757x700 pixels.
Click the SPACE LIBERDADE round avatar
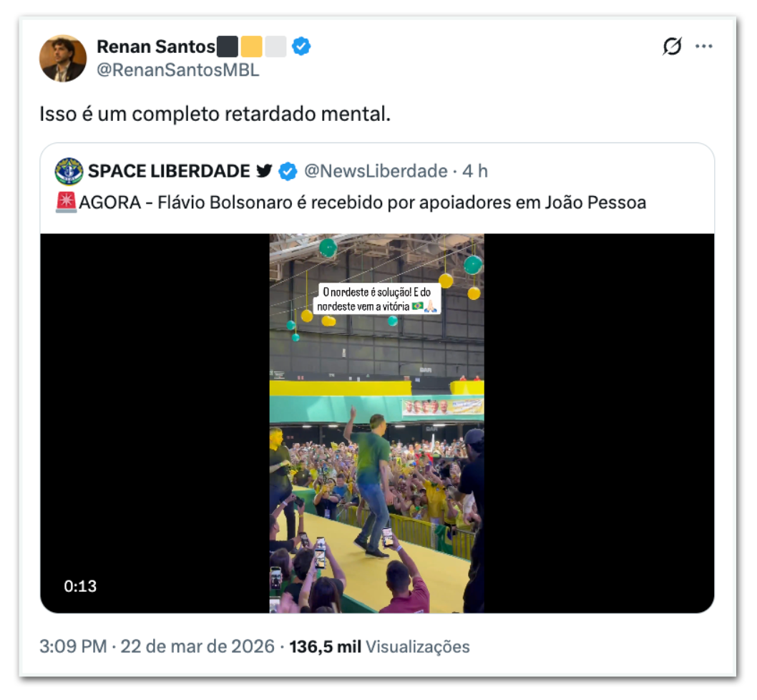[x=69, y=172]
